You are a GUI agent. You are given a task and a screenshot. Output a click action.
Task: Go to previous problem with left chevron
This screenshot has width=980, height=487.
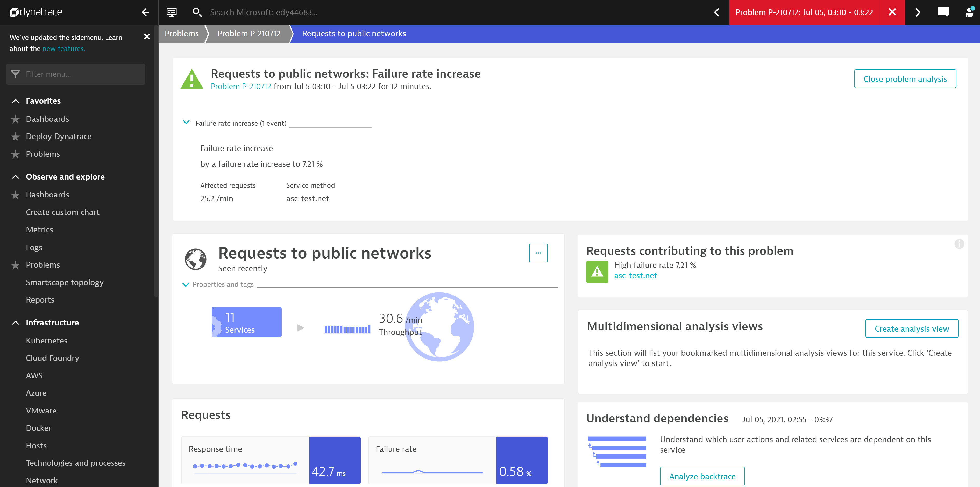(717, 12)
